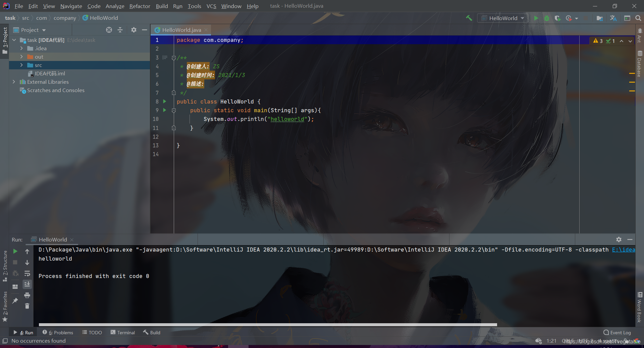Image resolution: width=644 pixels, height=348 pixels.
Task: Click the E:\idea classpath link in console
Action: (x=624, y=250)
